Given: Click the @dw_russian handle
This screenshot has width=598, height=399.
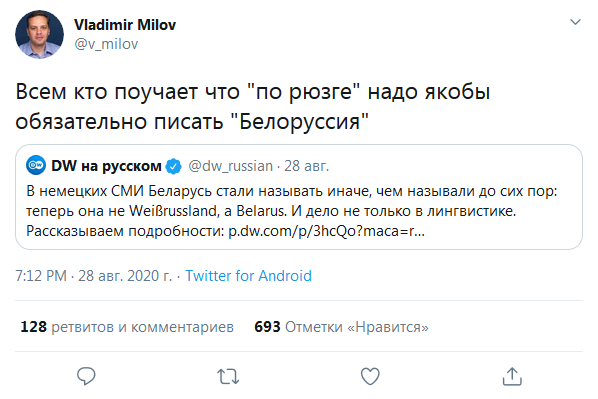Looking at the screenshot, I should pyautogui.click(x=230, y=166).
